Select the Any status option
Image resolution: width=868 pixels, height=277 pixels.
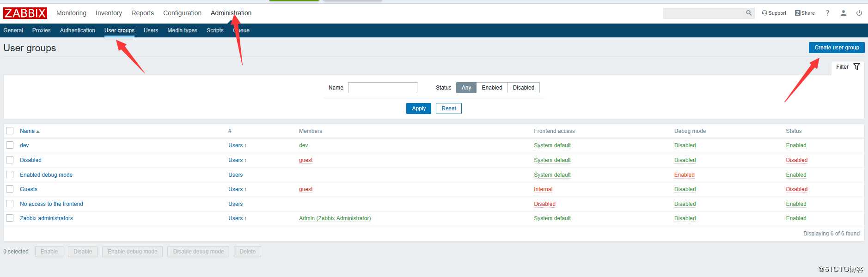466,88
